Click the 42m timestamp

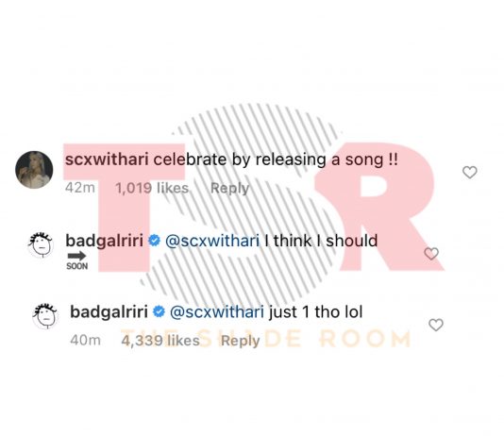point(80,188)
